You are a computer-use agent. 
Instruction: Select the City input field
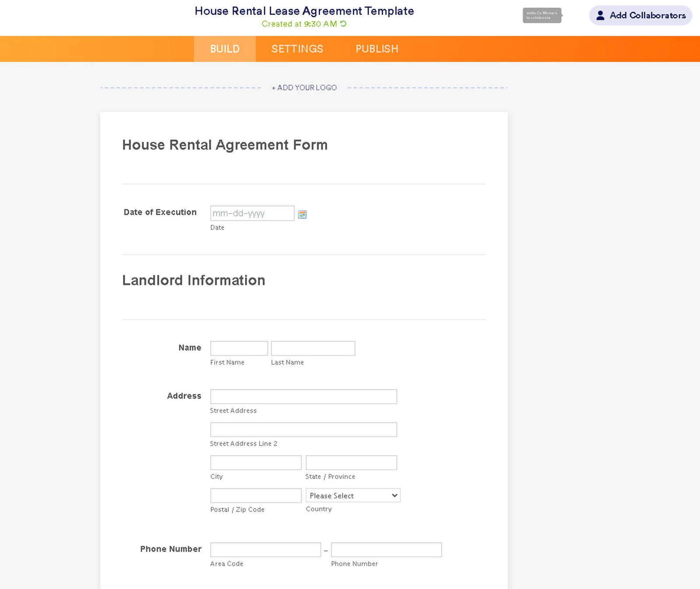[x=256, y=463]
